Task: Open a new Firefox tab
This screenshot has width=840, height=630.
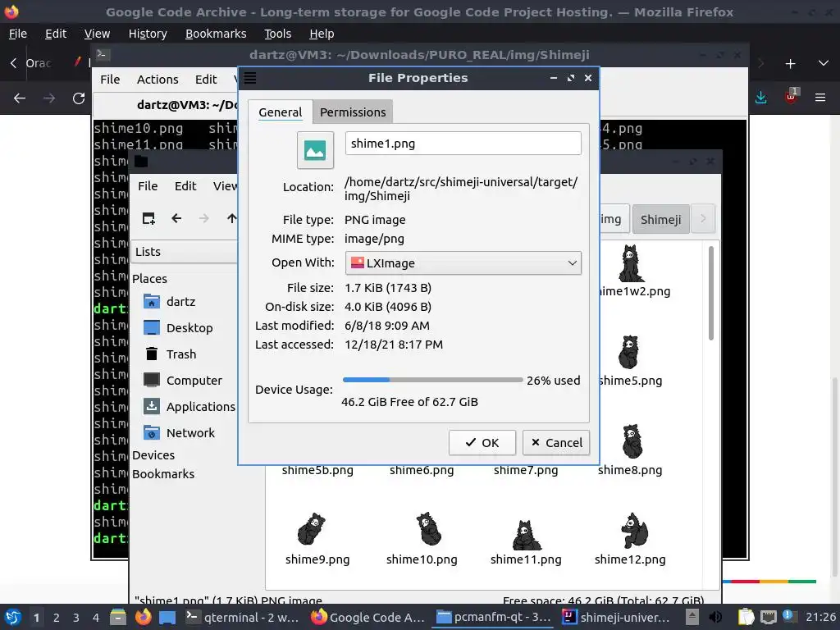Action: point(790,64)
